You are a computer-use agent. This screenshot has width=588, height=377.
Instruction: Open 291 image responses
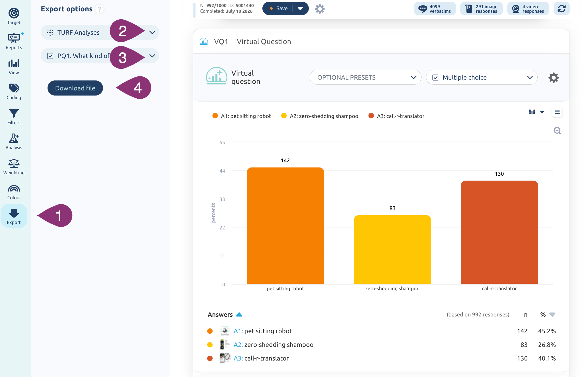pos(481,9)
